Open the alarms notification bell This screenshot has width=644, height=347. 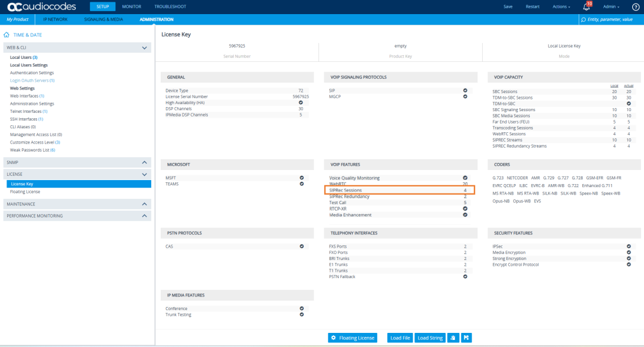point(586,7)
